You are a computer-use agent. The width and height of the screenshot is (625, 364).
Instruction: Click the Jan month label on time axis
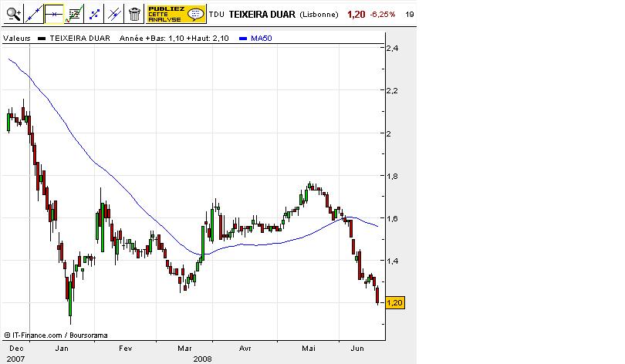point(62,348)
